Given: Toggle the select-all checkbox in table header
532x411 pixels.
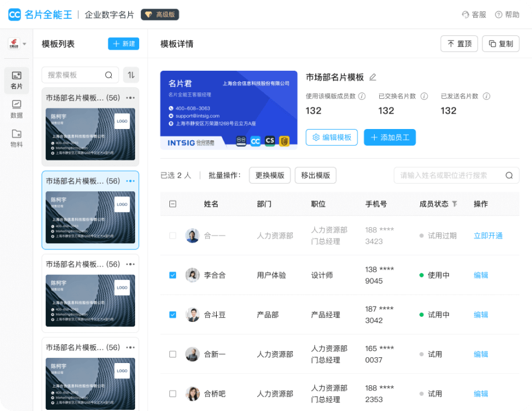Looking at the screenshot, I should coord(173,204).
